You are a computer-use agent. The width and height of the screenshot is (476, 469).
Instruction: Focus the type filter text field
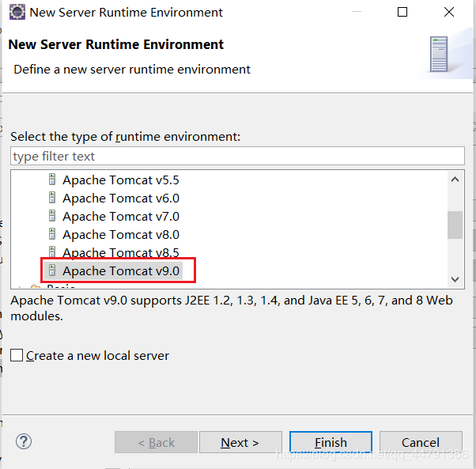(x=237, y=156)
